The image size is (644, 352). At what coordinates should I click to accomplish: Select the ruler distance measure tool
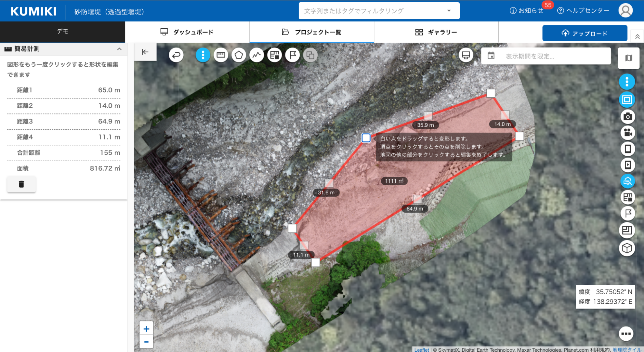221,55
